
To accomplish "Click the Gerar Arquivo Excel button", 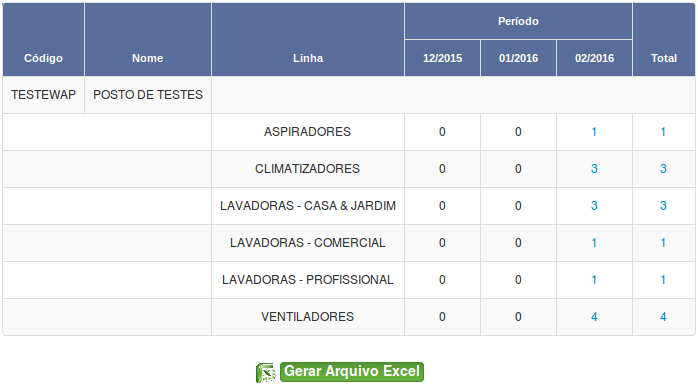I will point(352,371).
